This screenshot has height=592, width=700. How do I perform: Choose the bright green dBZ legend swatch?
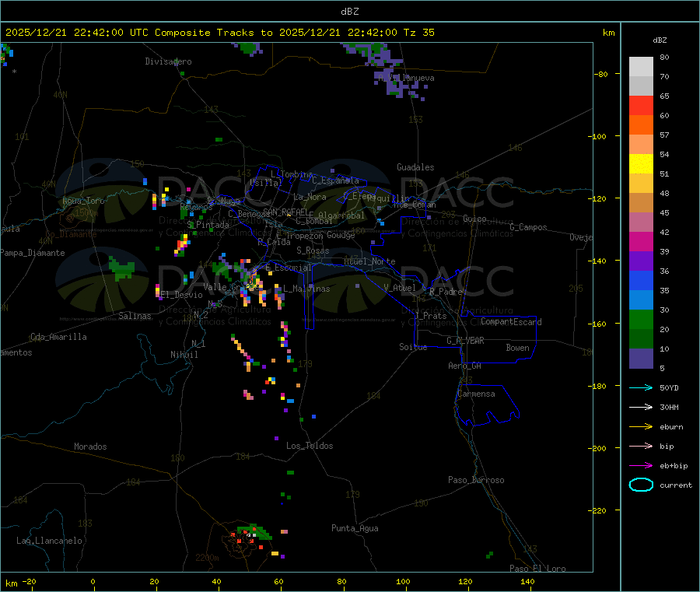pyautogui.click(x=641, y=319)
